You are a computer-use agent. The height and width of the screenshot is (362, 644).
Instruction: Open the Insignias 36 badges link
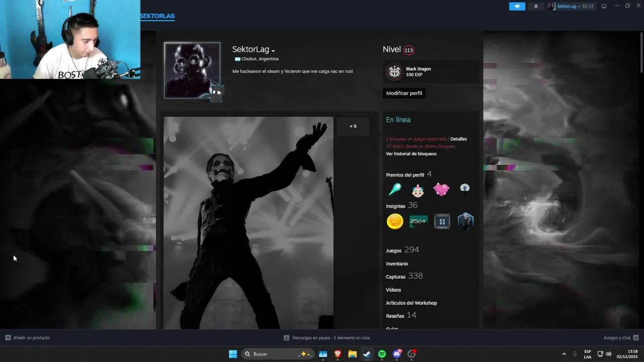pos(401,206)
